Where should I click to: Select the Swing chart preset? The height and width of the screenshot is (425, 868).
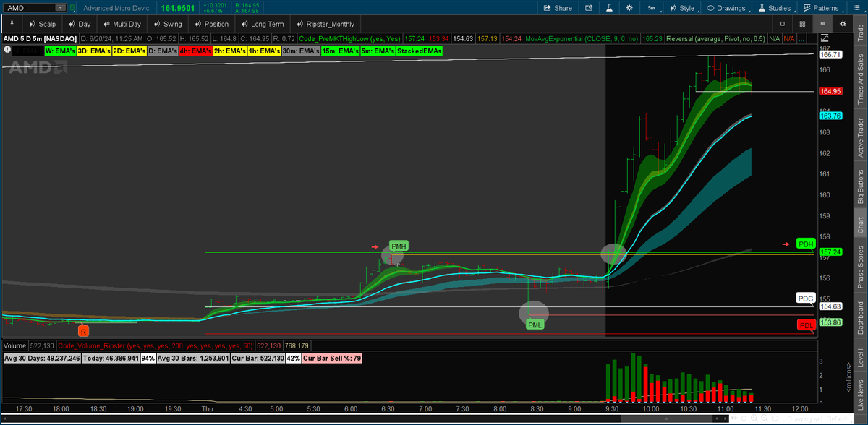click(x=166, y=24)
